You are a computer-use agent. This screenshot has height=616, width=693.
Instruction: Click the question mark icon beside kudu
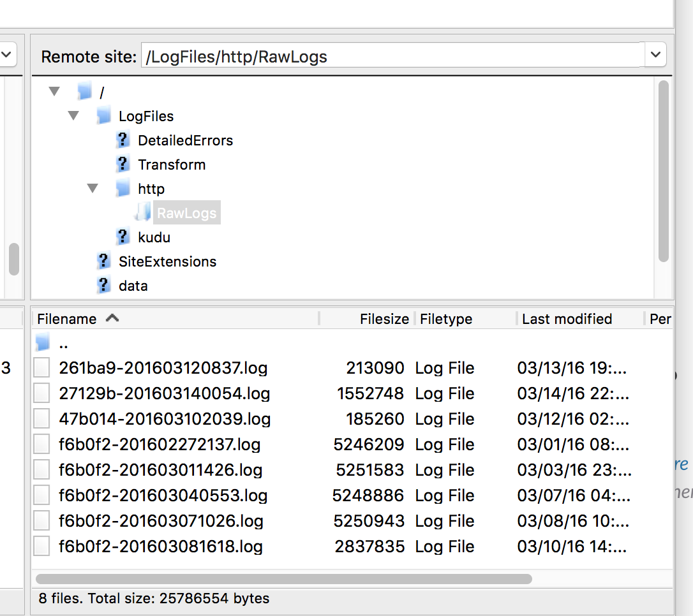point(123,237)
